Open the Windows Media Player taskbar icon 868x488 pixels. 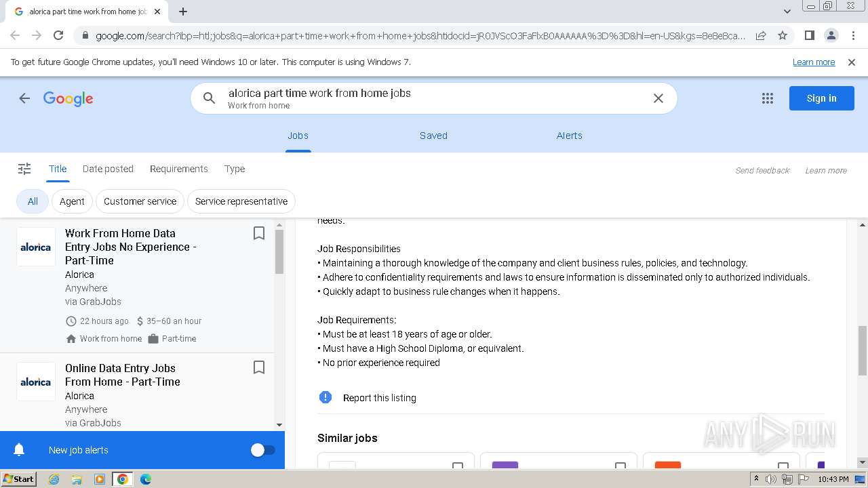tap(100, 479)
